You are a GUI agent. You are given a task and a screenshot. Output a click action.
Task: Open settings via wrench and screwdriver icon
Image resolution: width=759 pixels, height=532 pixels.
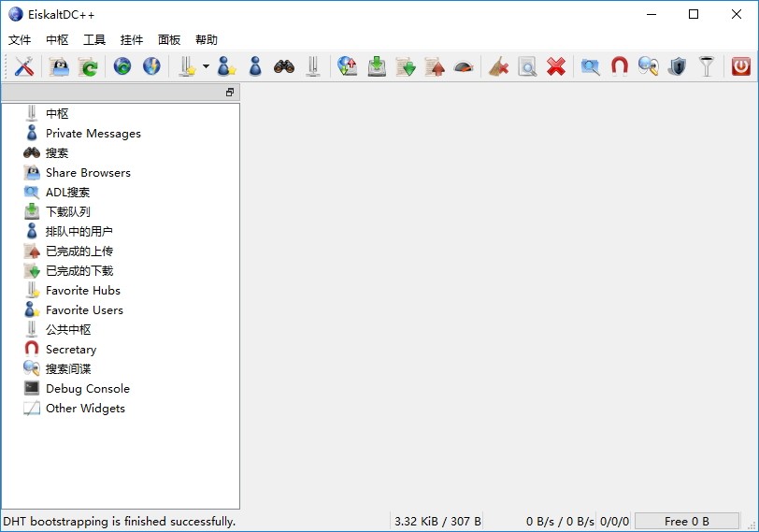coord(23,66)
